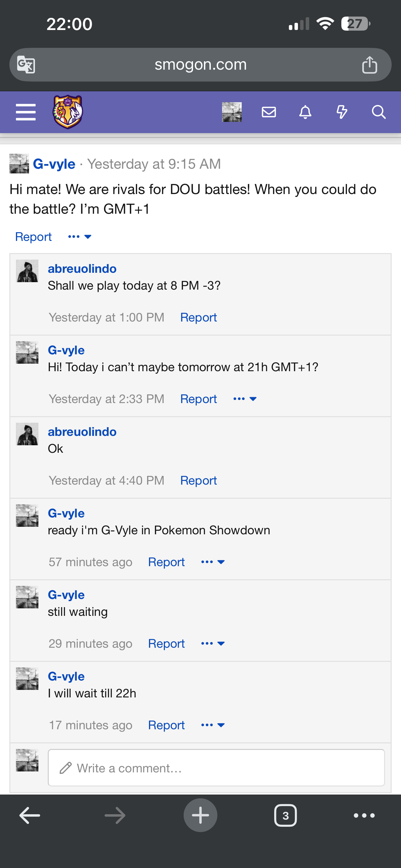Image resolution: width=401 pixels, height=868 pixels.
Task: Expand options dropdown on "I will wait till 22h" comment
Action: point(213,725)
